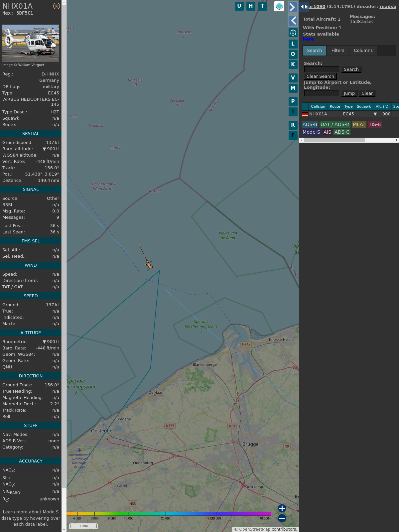Sort table by Alt. (ft) column
This screenshot has height=532, width=399.
(x=382, y=106)
